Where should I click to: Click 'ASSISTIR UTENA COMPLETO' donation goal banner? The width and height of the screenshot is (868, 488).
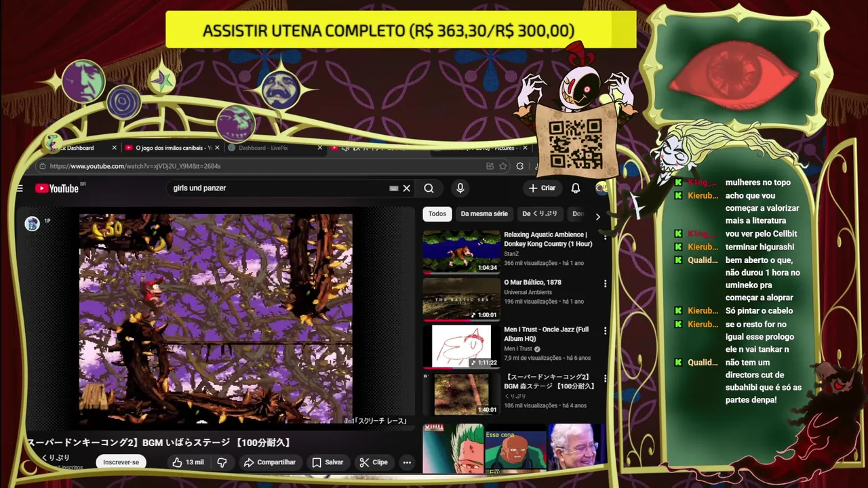coord(400,30)
